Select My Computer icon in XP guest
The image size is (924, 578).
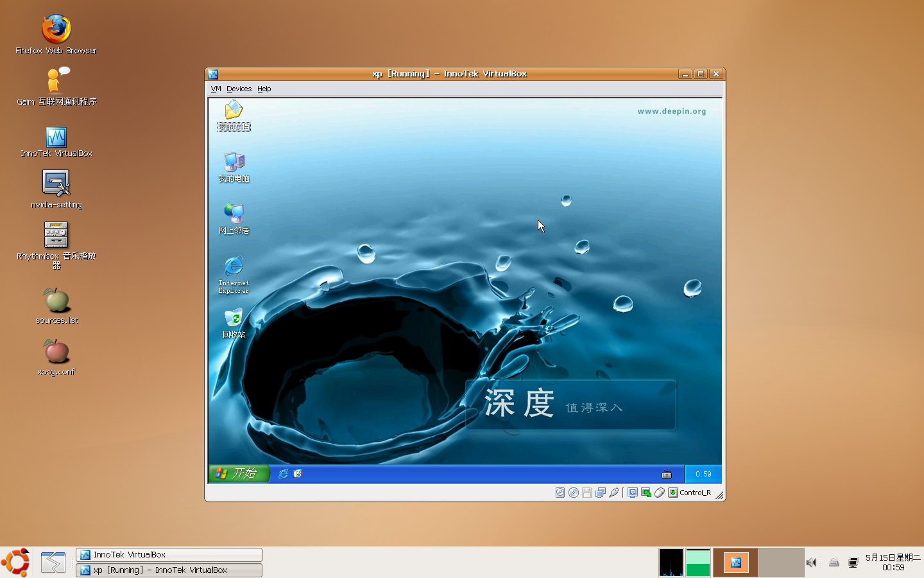(234, 168)
